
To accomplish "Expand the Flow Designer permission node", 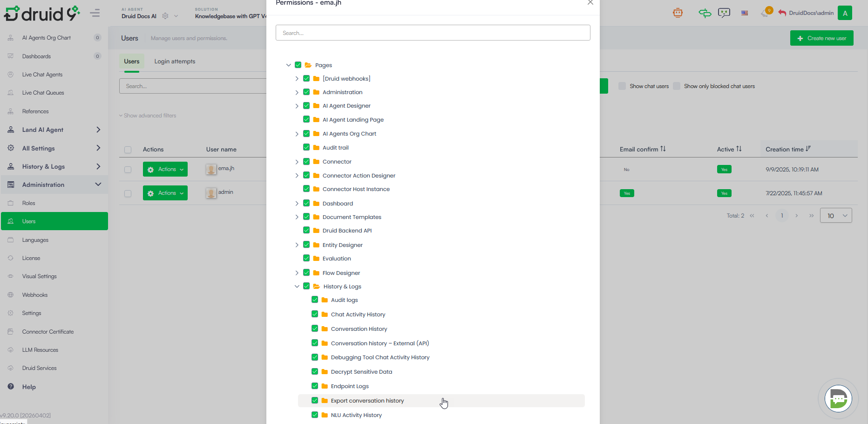I will pyautogui.click(x=297, y=273).
